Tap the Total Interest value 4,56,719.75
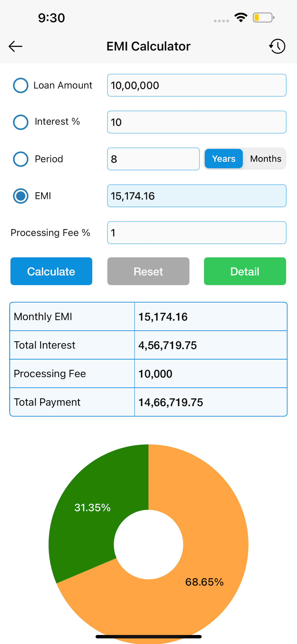Screen dimensions: 297x644 168,345
